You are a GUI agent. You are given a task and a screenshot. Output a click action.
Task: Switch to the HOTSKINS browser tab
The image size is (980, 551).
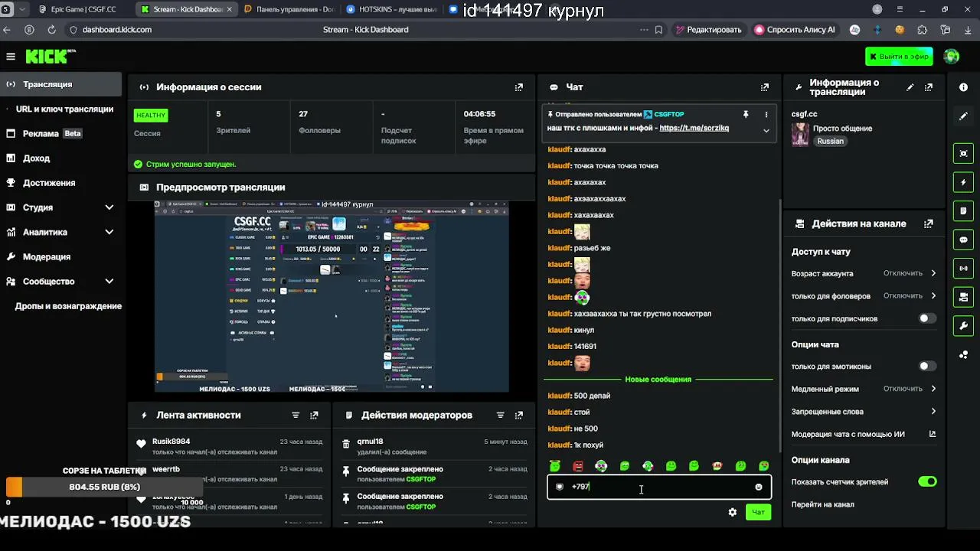(390, 10)
